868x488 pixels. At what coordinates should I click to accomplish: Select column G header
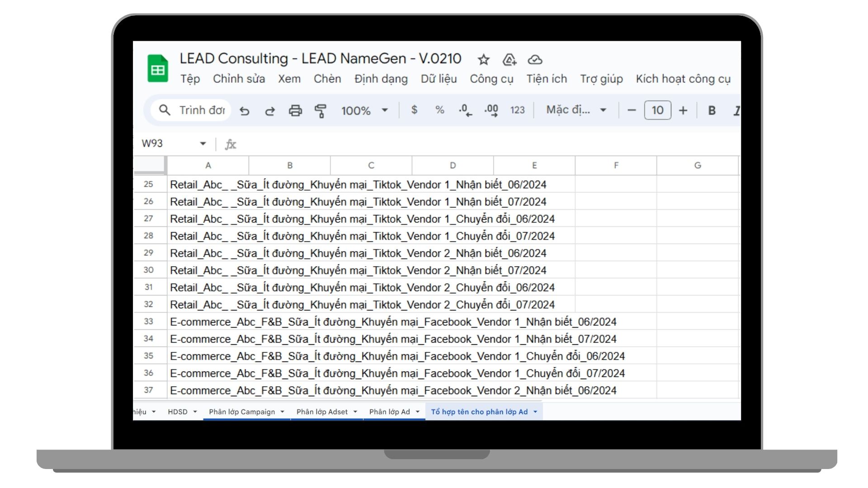(698, 165)
